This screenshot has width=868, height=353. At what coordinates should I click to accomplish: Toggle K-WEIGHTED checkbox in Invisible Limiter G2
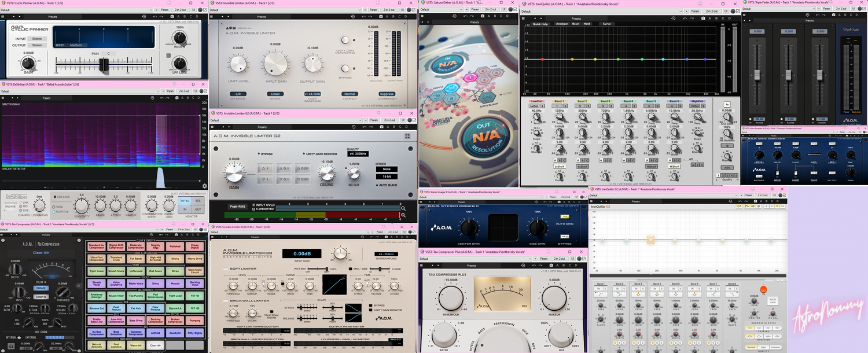tap(252, 208)
